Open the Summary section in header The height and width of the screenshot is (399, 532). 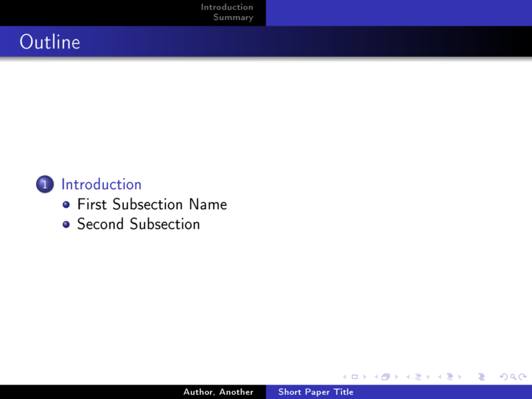pyautogui.click(x=233, y=17)
